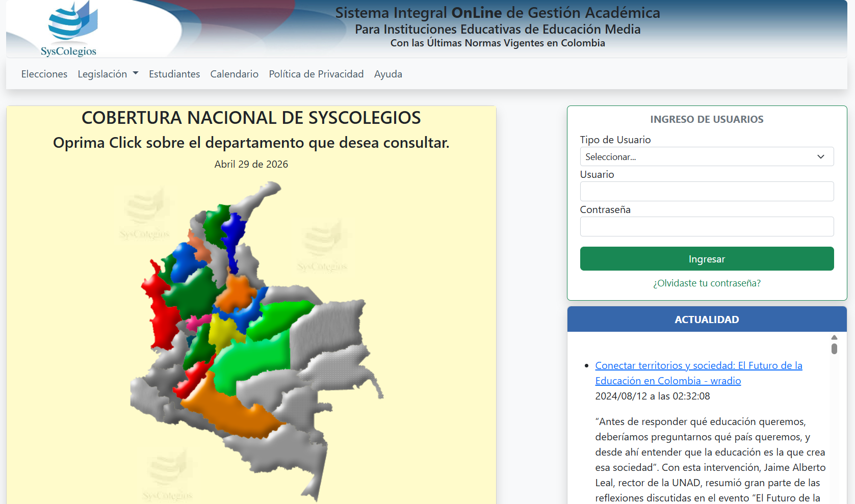Open the Elecciones menu item
The image size is (855, 504).
click(44, 74)
